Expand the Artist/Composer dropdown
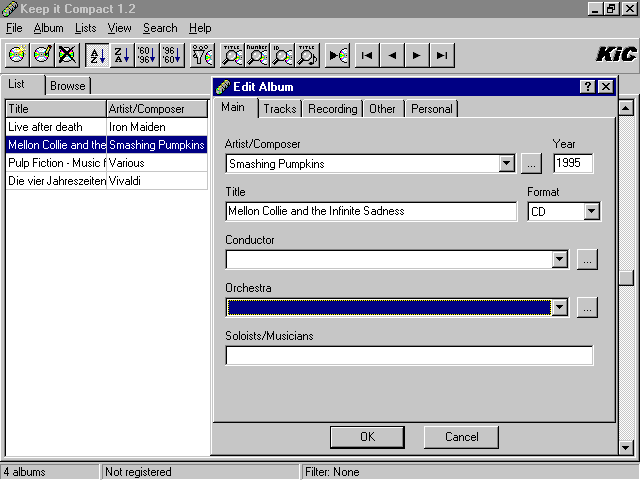This screenshot has height=480, width=640. [x=507, y=163]
